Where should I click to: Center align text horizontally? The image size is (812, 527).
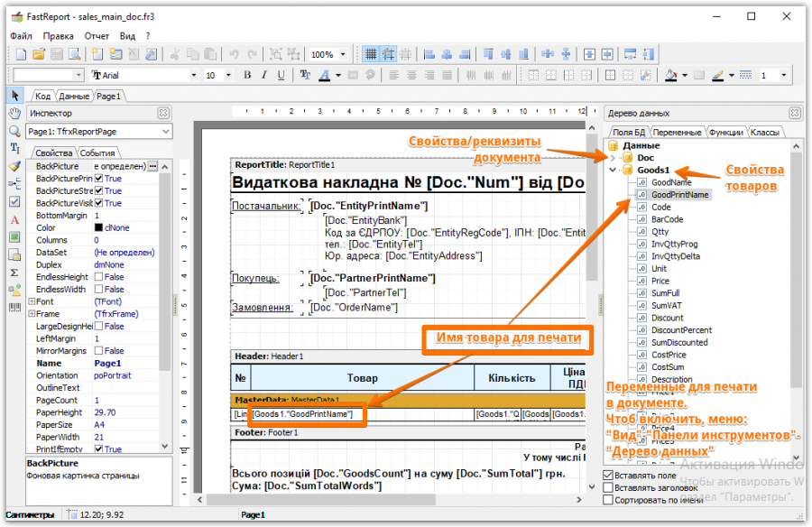tap(411, 75)
